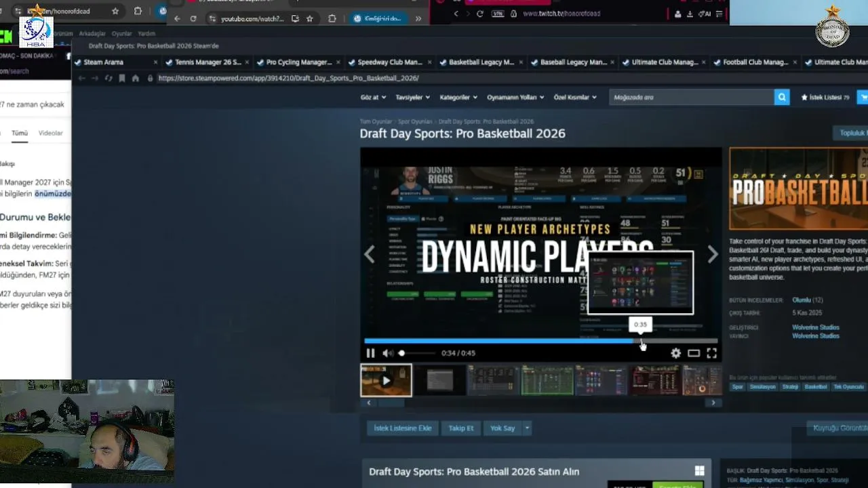Click the store search magnifier button
The image size is (868, 488).
pos(783,98)
